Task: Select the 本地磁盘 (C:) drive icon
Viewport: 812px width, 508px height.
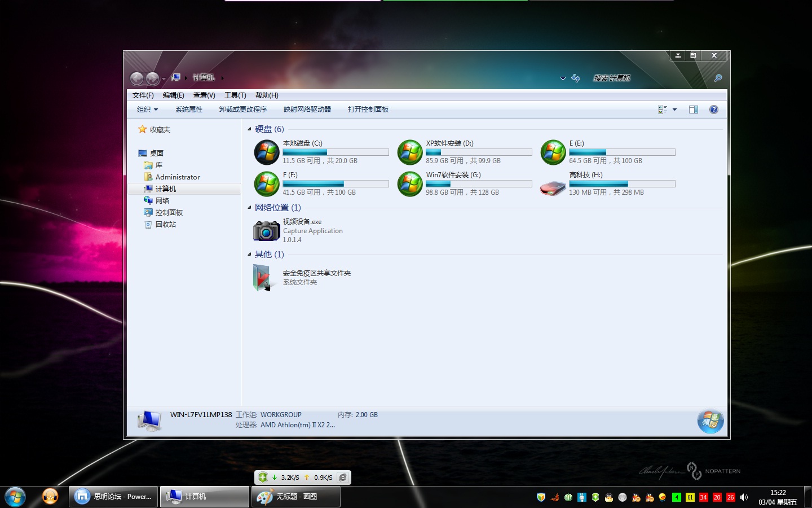Action: [x=267, y=152]
